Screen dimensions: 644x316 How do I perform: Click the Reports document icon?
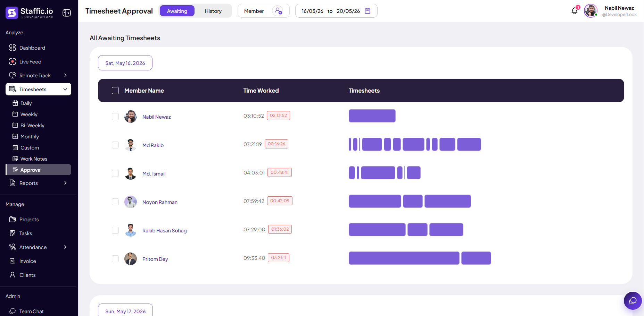pyautogui.click(x=13, y=183)
